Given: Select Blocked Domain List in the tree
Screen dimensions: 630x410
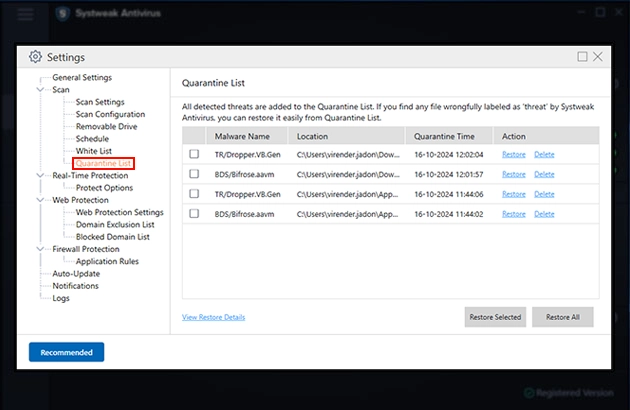Looking at the screenshot, I should coord(112,237).
